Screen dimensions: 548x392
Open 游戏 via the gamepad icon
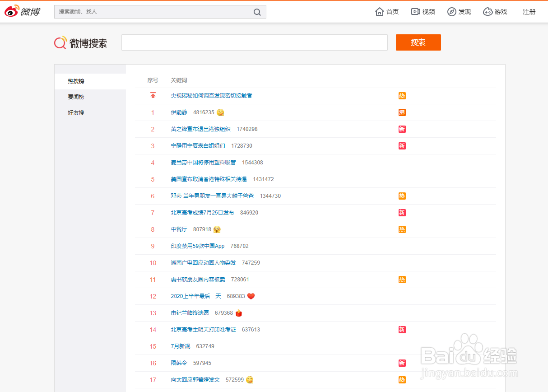[488, 12]
